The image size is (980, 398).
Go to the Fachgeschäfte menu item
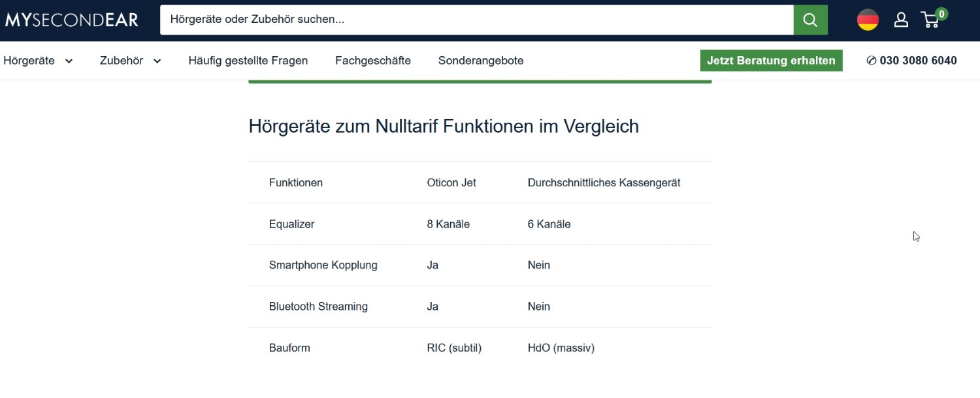click(x=373, y=61)
